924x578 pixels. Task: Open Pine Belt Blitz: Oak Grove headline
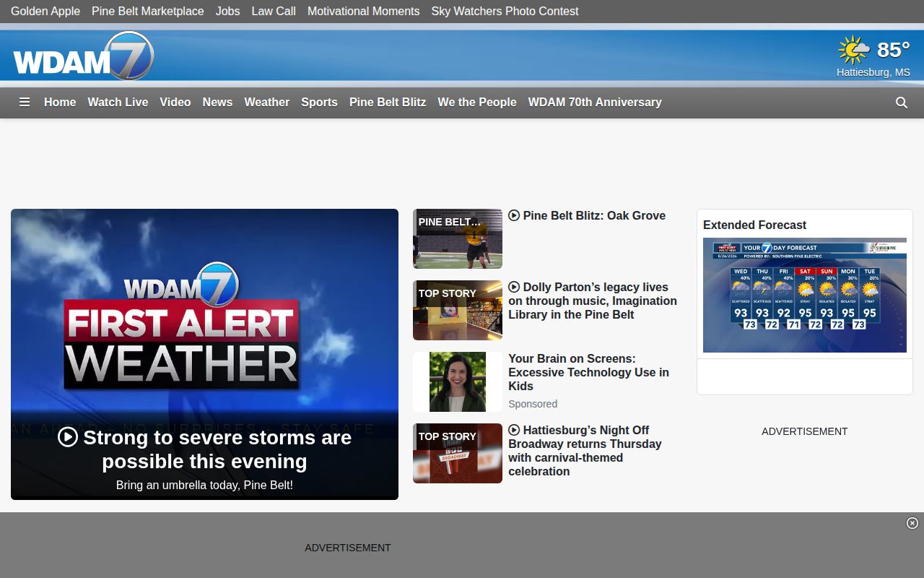coord(594,215)
